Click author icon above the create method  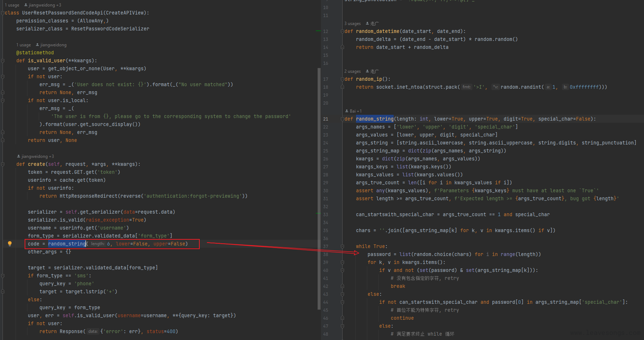[x=18, y=156]
